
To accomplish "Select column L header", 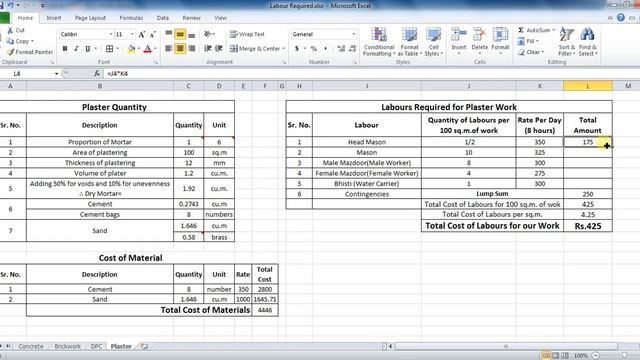I will click(x=588, y=86).
